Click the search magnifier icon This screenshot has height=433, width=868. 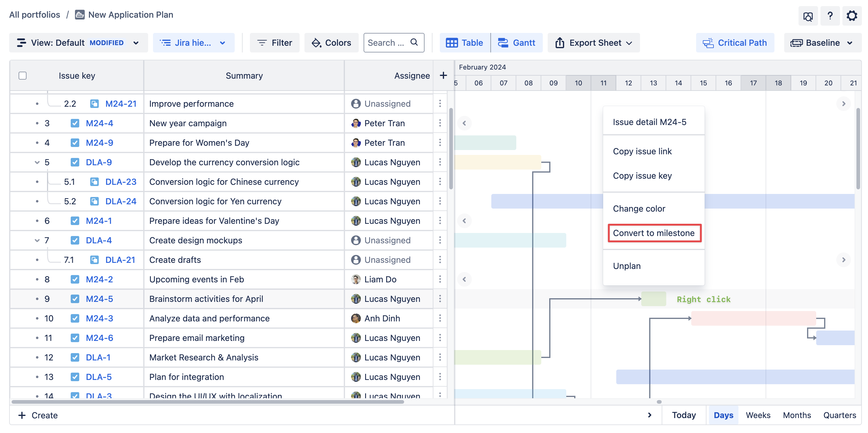tap(414, 42)
